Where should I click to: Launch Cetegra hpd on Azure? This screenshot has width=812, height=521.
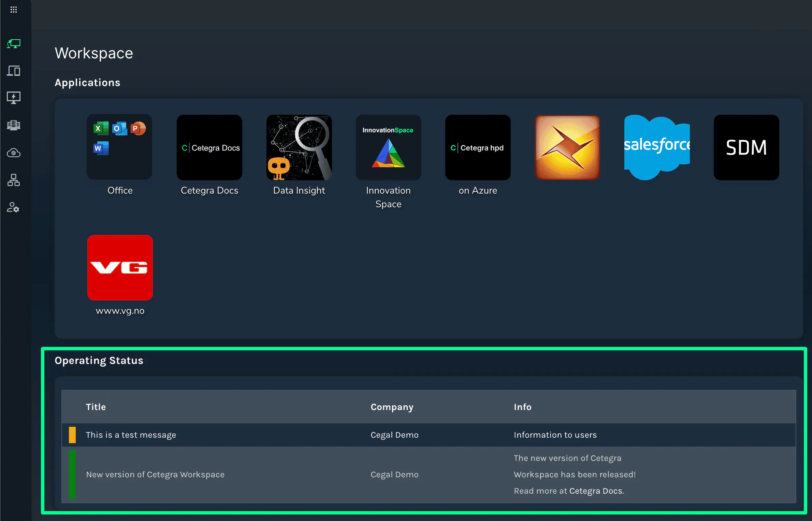(478, 147)
